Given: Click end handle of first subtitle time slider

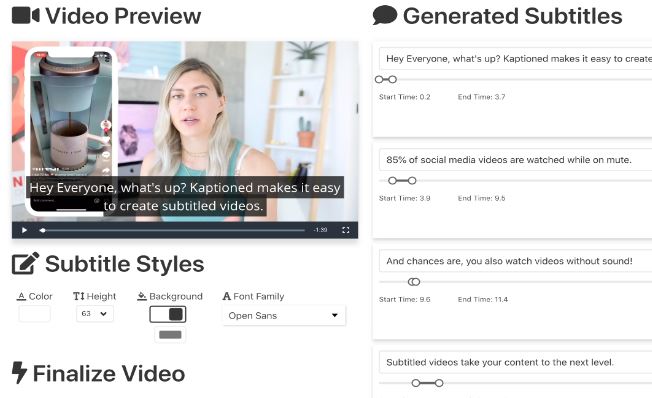Looking at the screenshot, I should (393, 79).
